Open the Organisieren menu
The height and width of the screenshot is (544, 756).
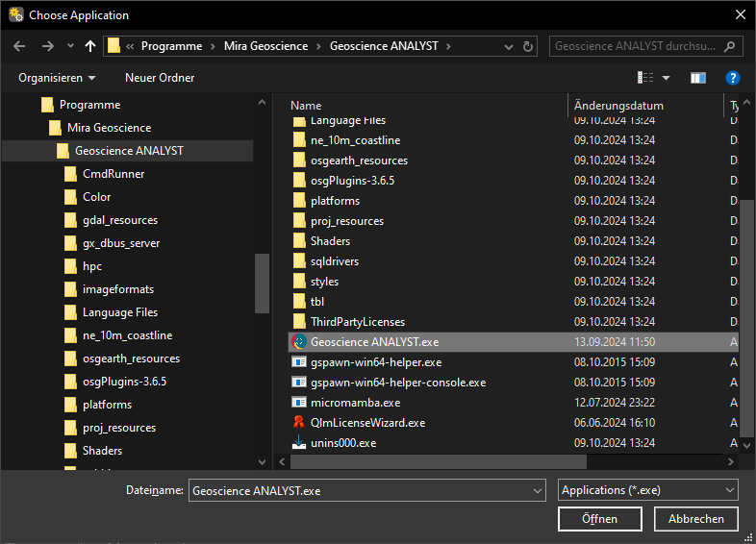pyautogui.click(x=57, y=78)
